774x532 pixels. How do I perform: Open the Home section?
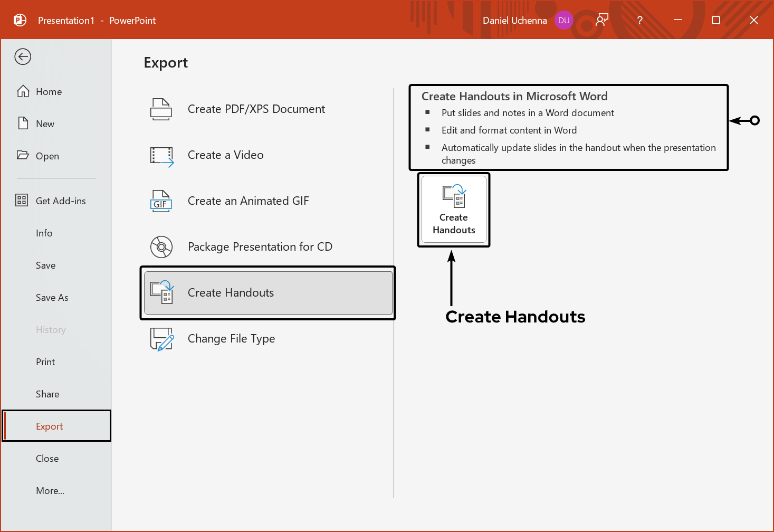[x=48, y=91]
